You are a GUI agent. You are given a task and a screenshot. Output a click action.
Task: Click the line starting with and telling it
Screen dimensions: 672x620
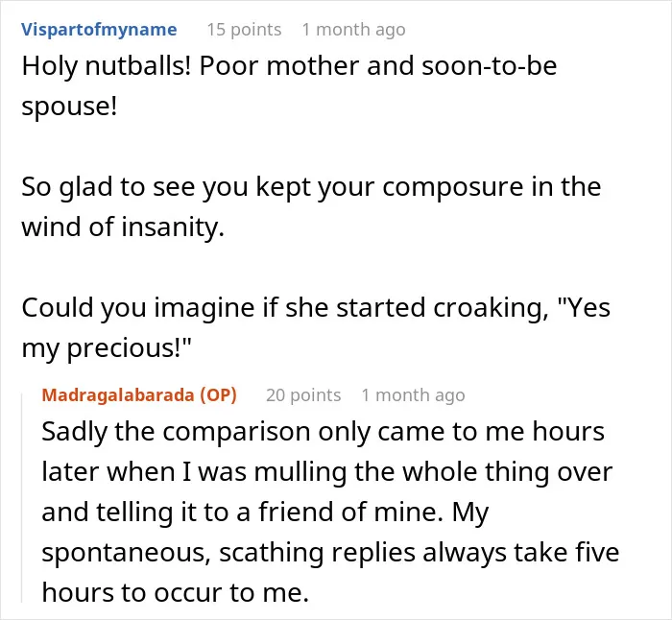265,512
